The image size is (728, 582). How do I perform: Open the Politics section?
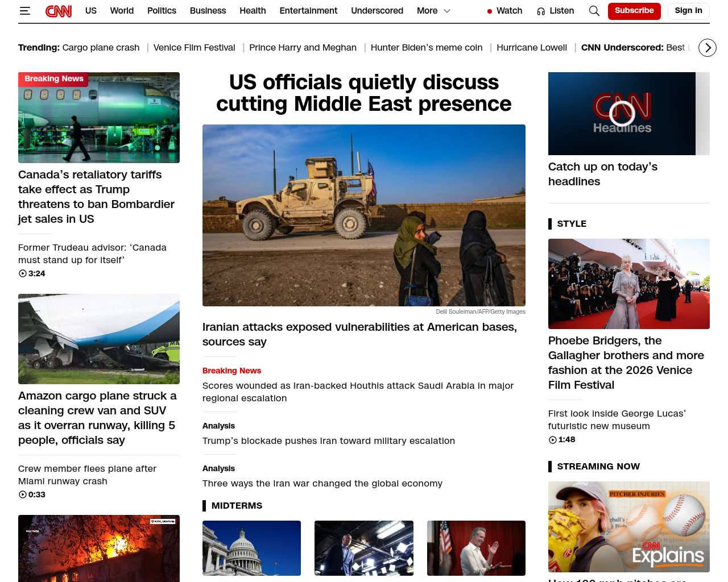click(162, 11)
